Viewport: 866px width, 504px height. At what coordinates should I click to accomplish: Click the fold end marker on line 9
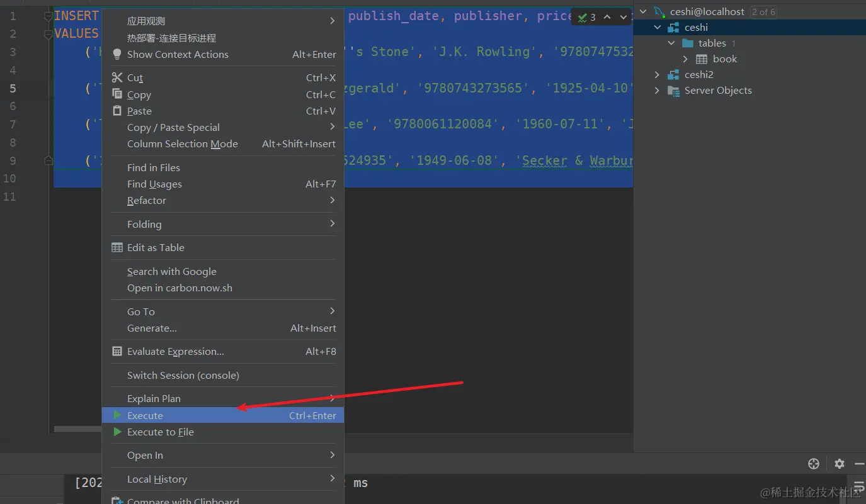pos(48,161)
